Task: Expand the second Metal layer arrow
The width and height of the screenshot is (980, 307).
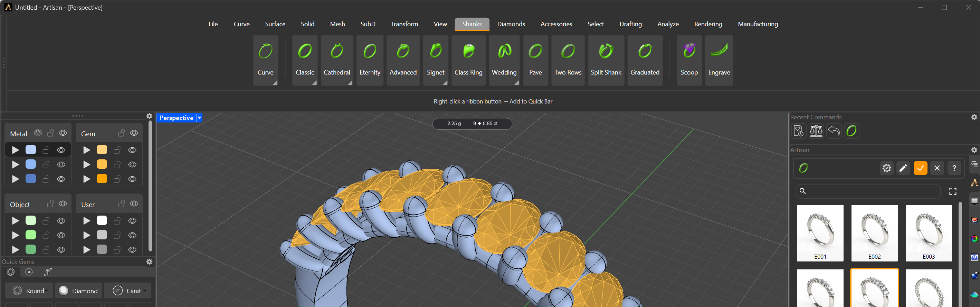Action: point(16,165)
